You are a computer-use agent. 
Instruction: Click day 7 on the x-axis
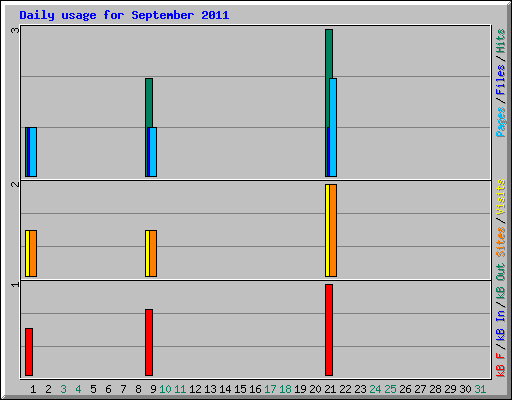click(x=123, y=389)
